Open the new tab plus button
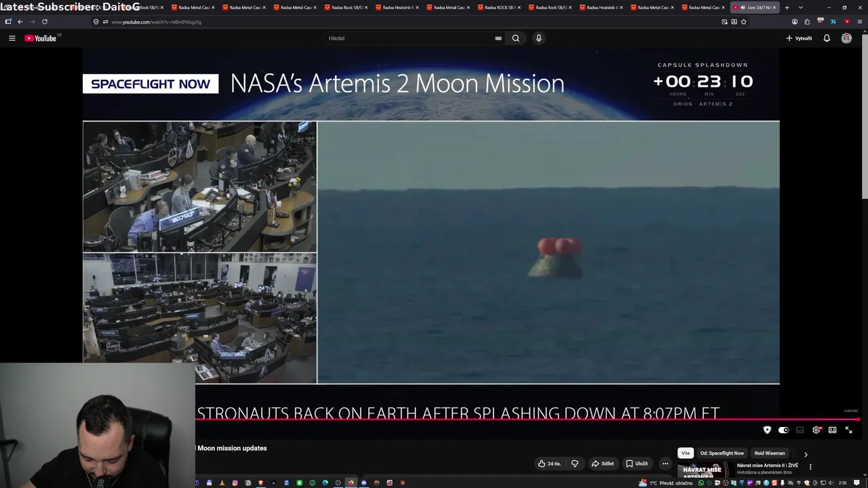 coord(787,7)
